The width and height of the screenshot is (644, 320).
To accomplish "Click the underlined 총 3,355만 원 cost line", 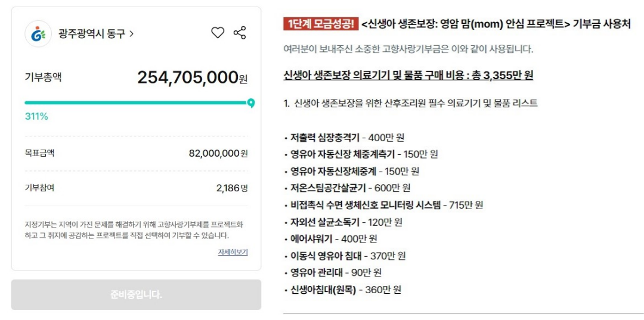I will coord(408,75).
